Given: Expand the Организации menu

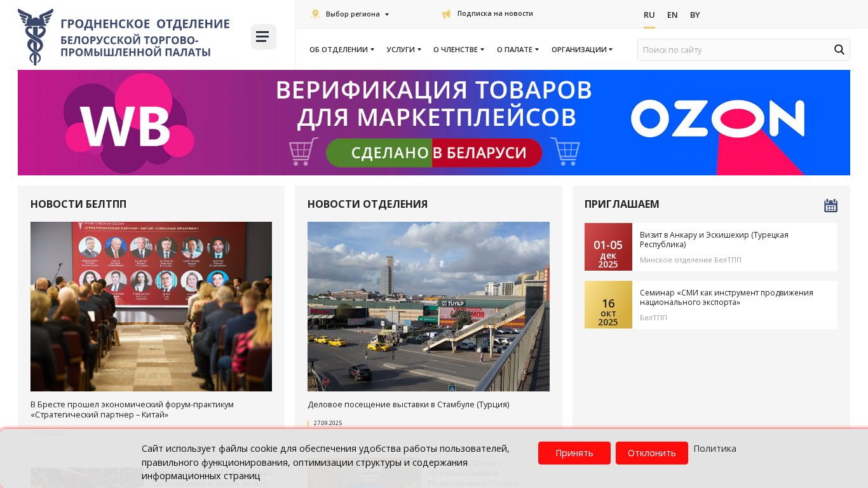Looking at the screenshot, I should click(x=582, y=50).
